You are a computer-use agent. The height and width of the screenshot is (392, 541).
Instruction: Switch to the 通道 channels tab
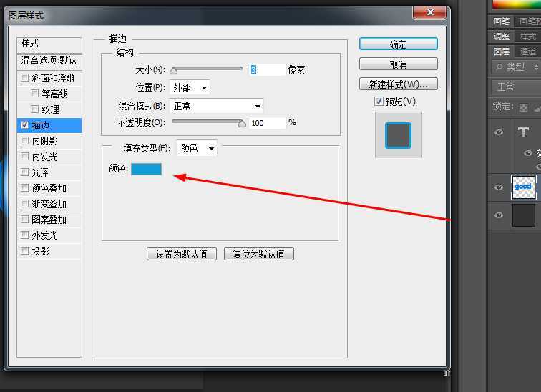point(528,52)
